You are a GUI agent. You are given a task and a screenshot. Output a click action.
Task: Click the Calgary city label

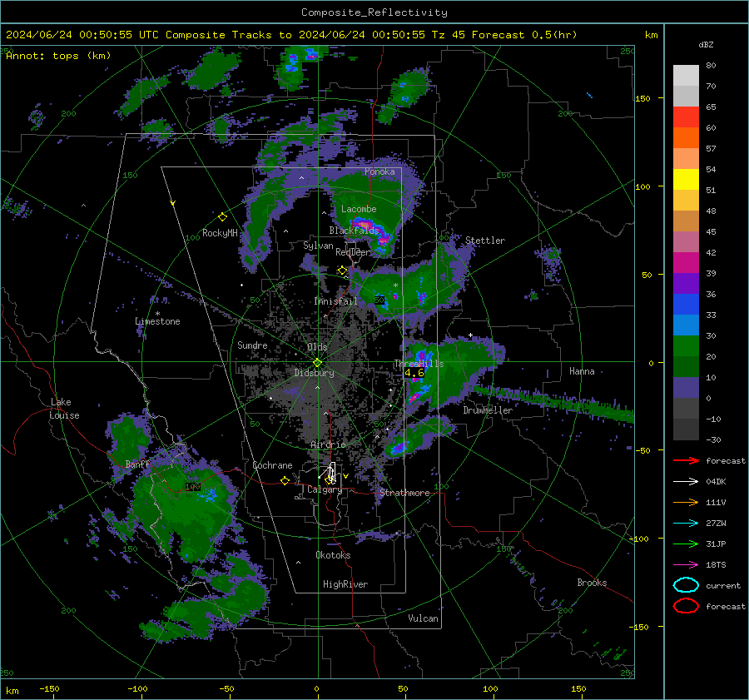coord(325,489)
